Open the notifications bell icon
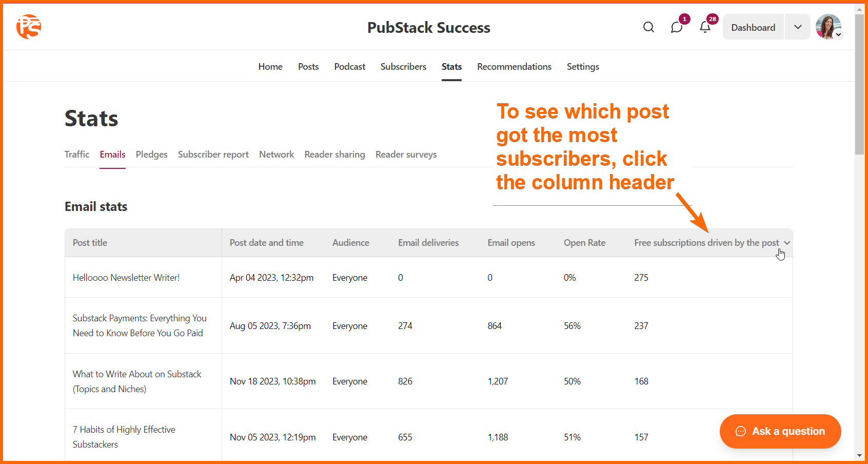This screenshot has width=868, height=464. coord(705,27)
